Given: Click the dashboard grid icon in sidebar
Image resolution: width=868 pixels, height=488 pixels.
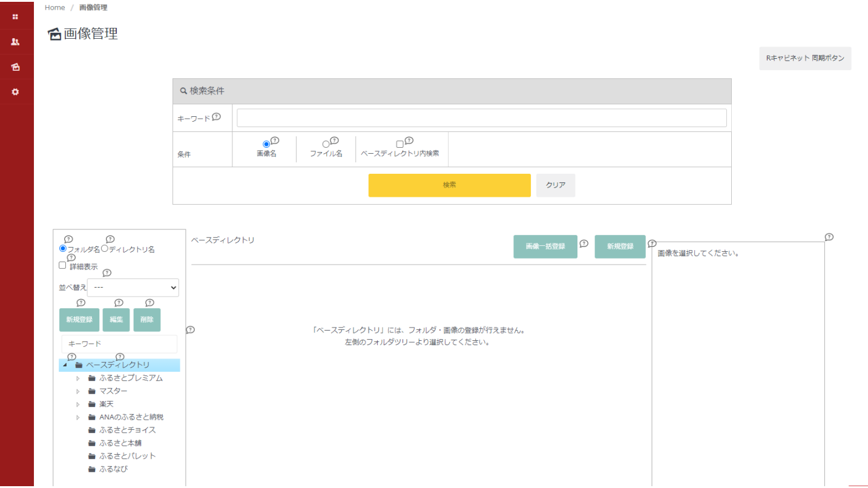Looking at the screenshot, I should pos(16,17).
